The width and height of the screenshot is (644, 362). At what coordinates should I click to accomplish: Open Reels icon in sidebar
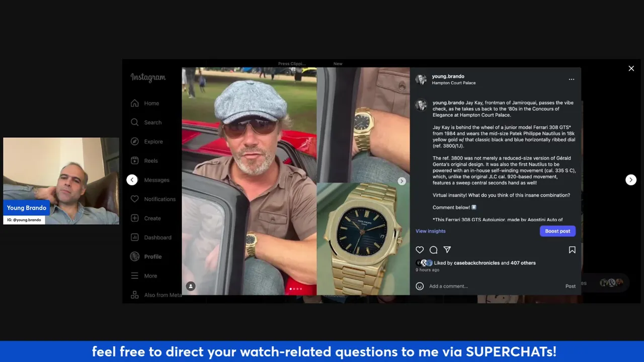(x=135, y=160)
